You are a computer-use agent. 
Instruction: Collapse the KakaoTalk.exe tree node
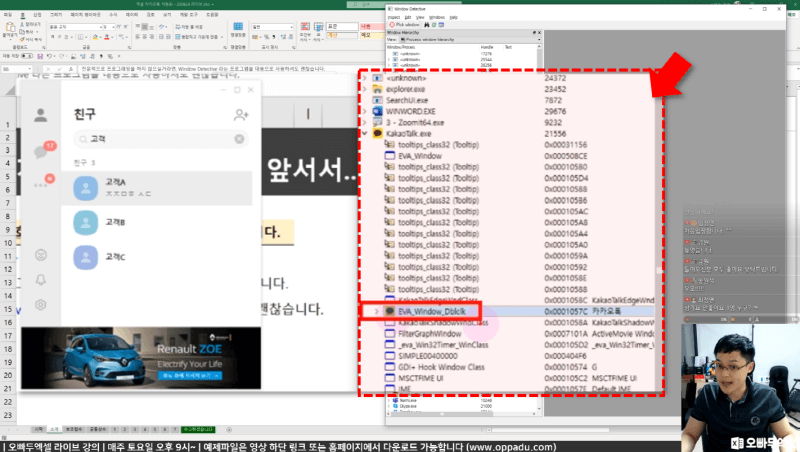click(x=364, y=134)
